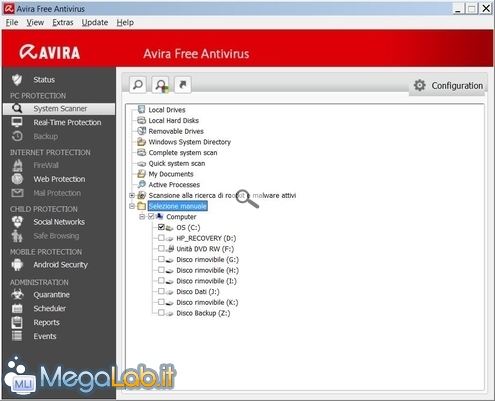Open Real-Time Protection section
495x401 pixels.
pyautogui.click(x=67, y=122)
